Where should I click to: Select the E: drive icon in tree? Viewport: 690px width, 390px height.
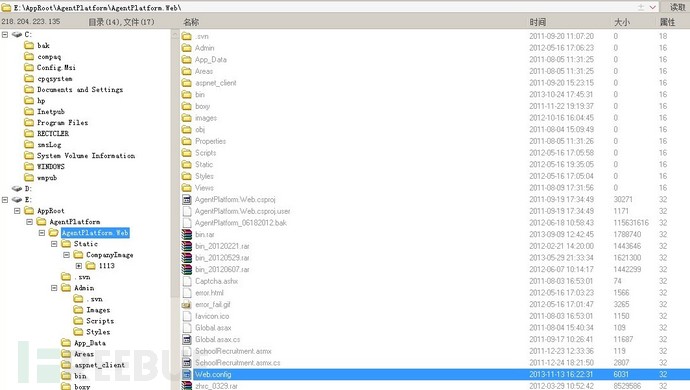pyautogui.click(x=17, y=199)
